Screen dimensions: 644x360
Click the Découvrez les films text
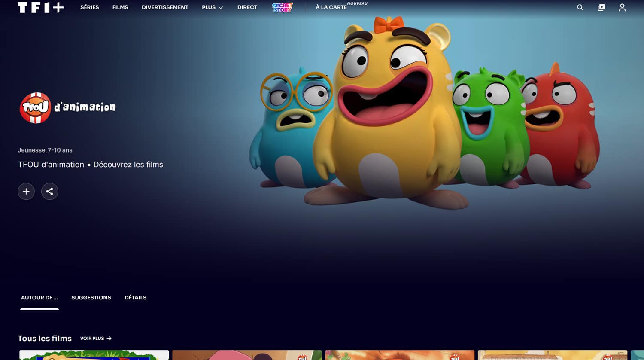click(128, 165)
